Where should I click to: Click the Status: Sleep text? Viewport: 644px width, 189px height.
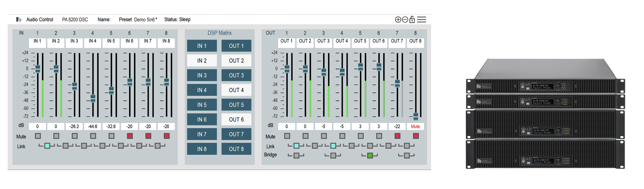coord(177,19)
